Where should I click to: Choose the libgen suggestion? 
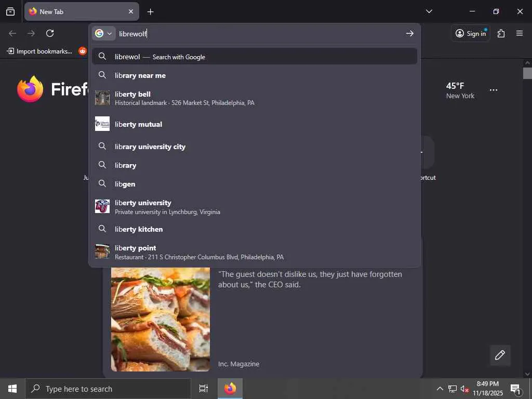(x=255, y=184)
